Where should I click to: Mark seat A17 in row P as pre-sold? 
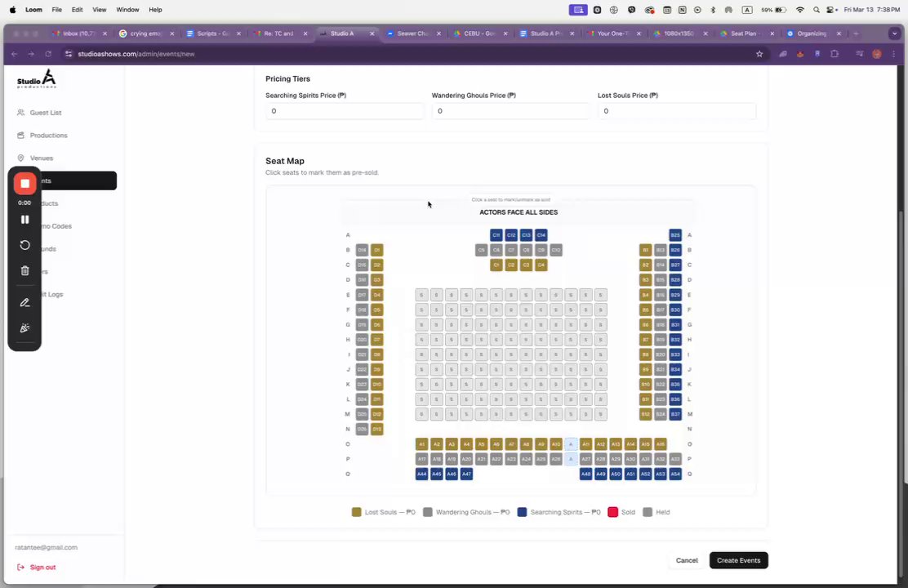click(x=421, y=459)
